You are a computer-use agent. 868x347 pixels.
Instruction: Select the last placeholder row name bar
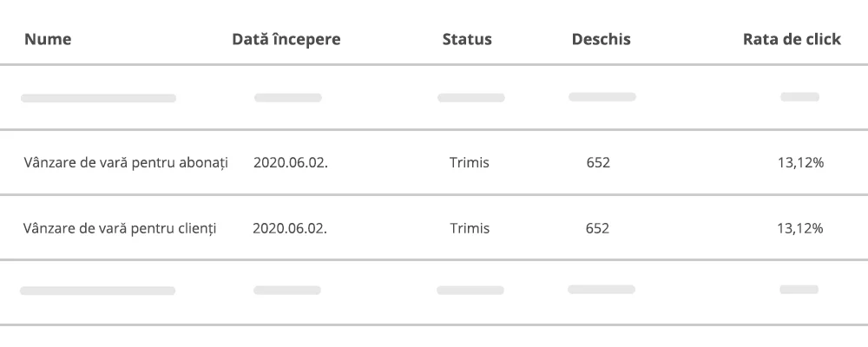(97, 291)
